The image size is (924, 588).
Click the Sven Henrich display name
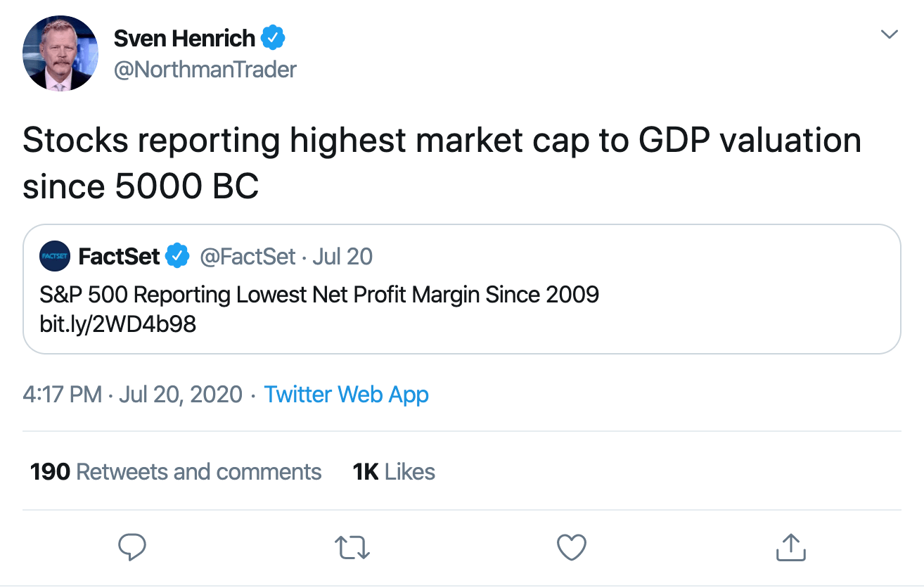click(184, 38)
